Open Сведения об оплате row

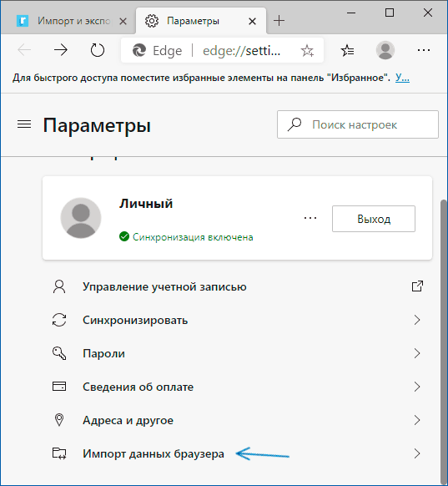(x=237, y=387)
